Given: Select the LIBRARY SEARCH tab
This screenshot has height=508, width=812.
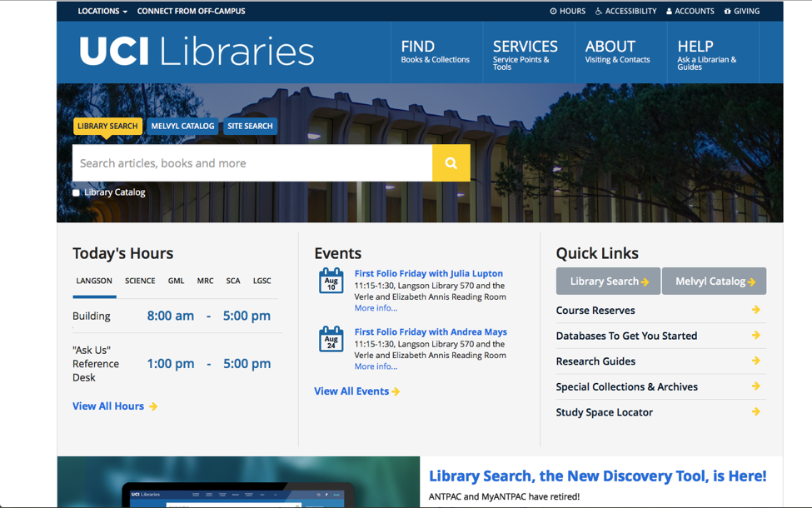Looking at the screenshot, I should (107, 126).
